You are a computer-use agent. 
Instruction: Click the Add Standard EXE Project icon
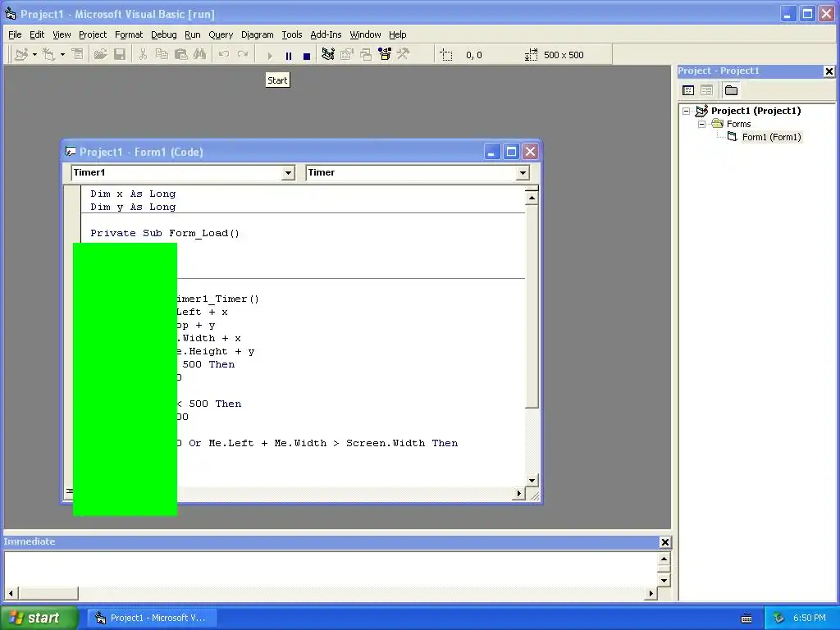[x=21, y=55]
